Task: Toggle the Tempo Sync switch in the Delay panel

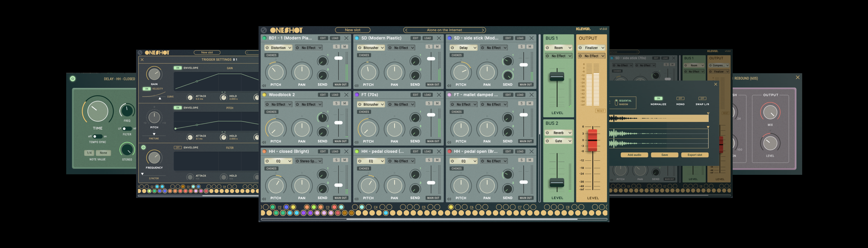Action: [98, 136]
